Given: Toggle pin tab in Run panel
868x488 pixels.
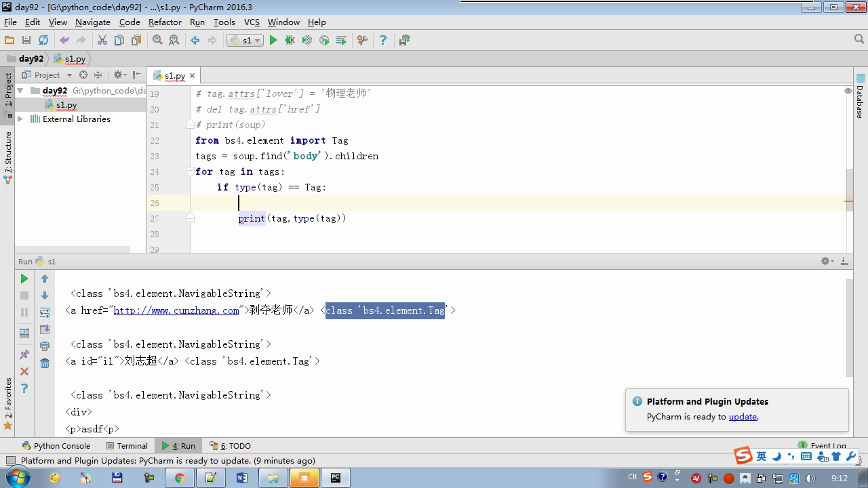Looking at the screenshot, I should click(24, 354).
